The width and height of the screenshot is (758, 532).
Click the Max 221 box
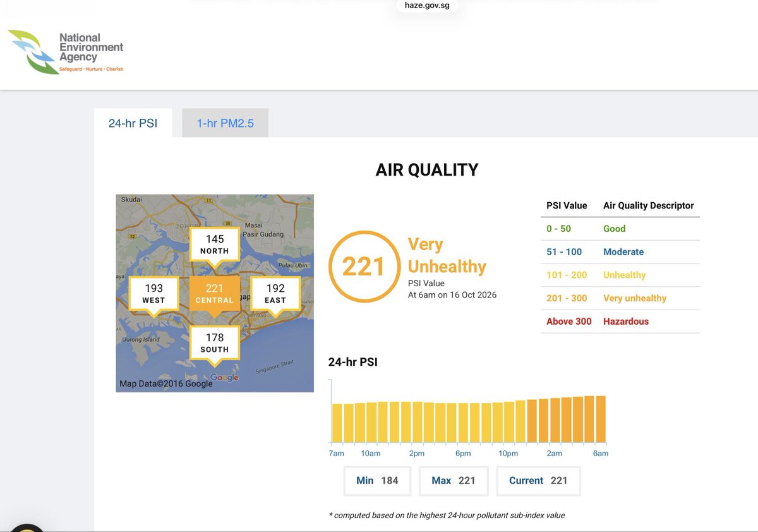tap(454, 481)
